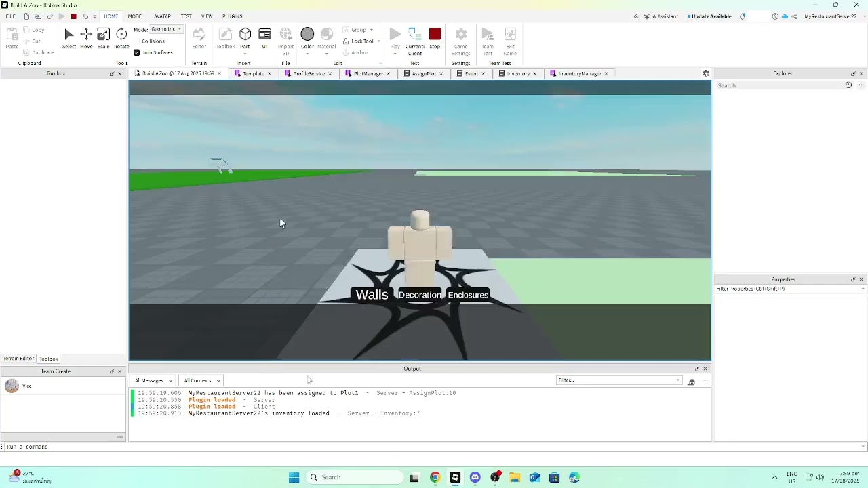
Task: Expand the Lock Tool dropdown
Action: 378,41
